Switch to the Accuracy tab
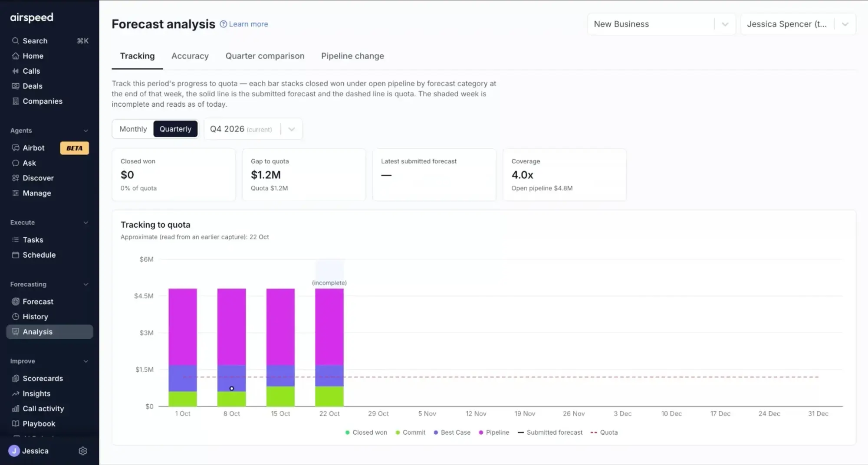 click(190, 56)
